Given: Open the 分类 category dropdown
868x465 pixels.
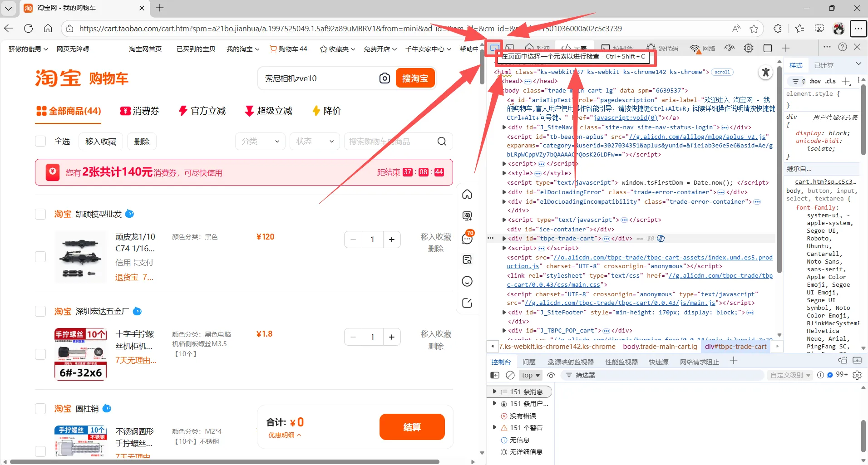Looking at the screenshot, I should 260,141.
